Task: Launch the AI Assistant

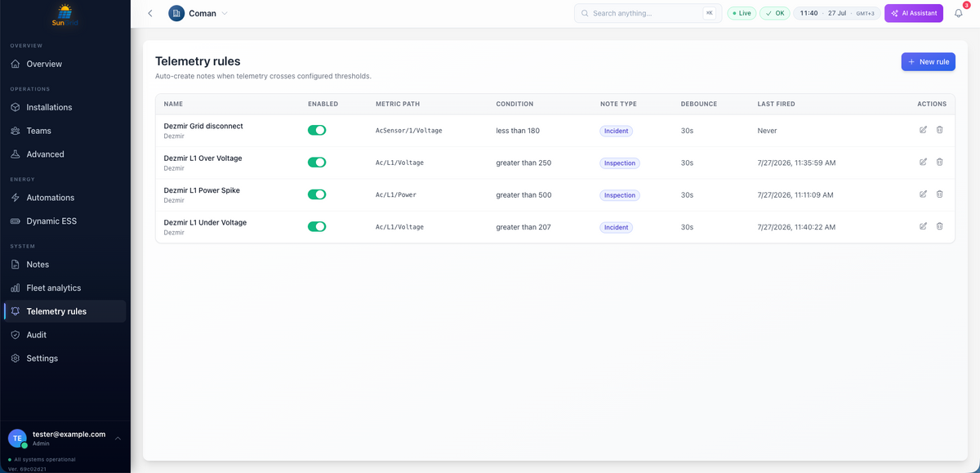Action: pyautogui.click(x=914, y=13)
